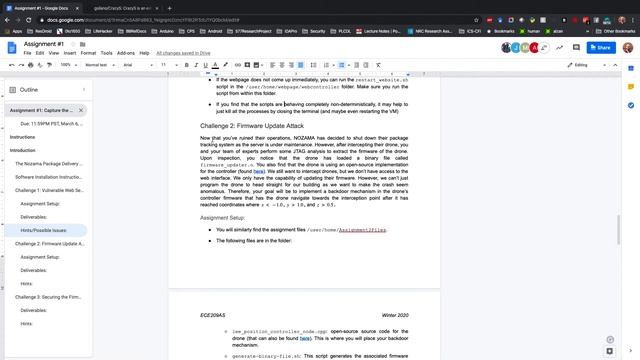The image size is (640, 360).
Task: Toggle the numbered list button
Action: pyautogui.click(x=326, y=65)
